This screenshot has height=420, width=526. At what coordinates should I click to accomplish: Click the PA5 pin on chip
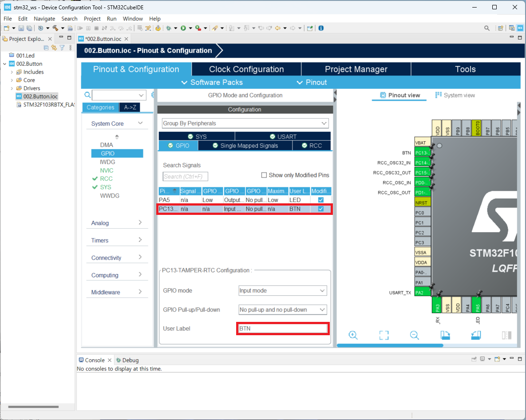(477, 305)
